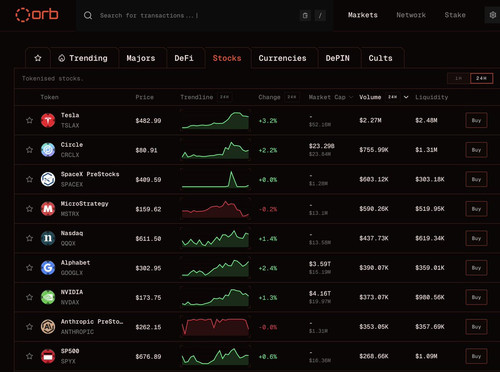Buy Alphabet GOOGLX
Viewport: 500px width, 372px height.
click(x=476, y=268)
